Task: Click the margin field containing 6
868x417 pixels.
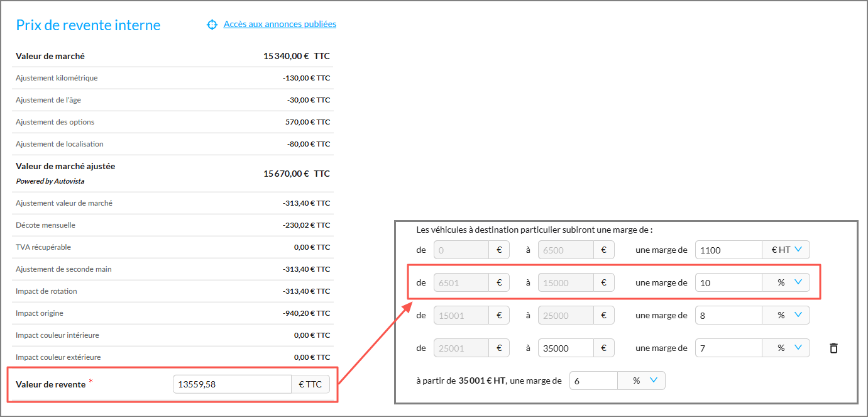Action: tap(593, 381)
